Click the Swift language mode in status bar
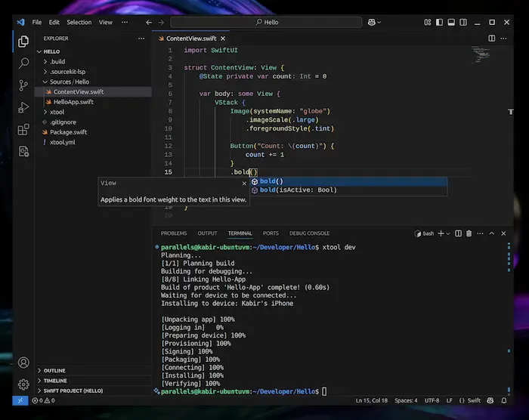Image resolution: width=529 pixels, height=420 pixels. click(x=471, y=400)
